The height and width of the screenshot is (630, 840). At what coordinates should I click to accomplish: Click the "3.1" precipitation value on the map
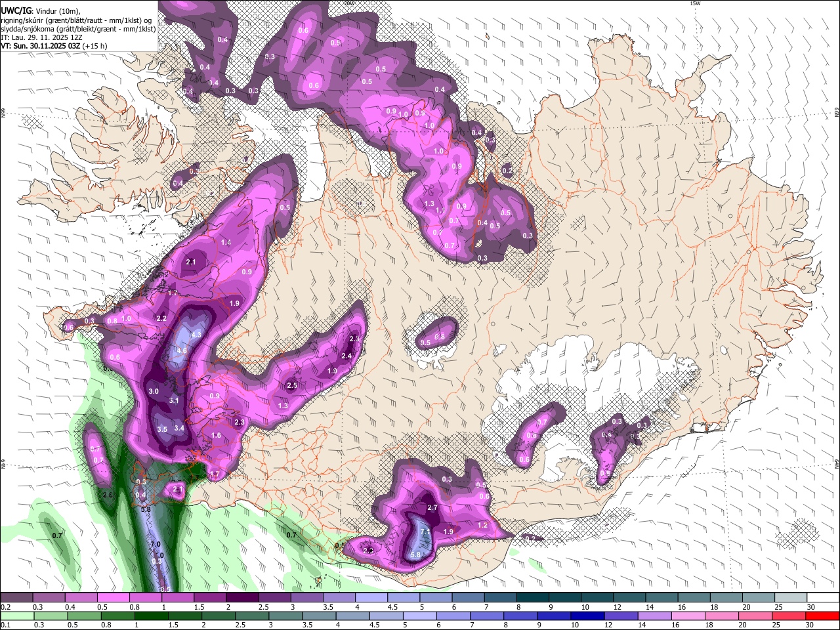pos(174,400)
